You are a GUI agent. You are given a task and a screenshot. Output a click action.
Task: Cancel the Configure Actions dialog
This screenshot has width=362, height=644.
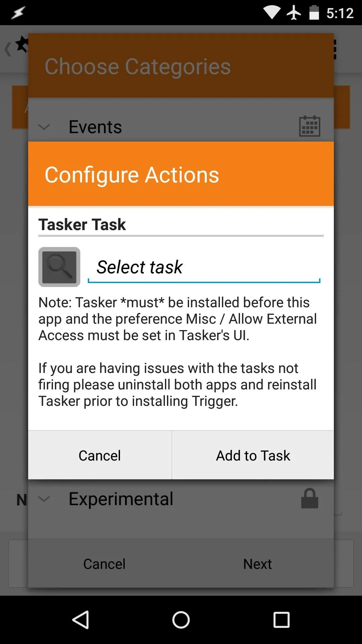[100, 455]
